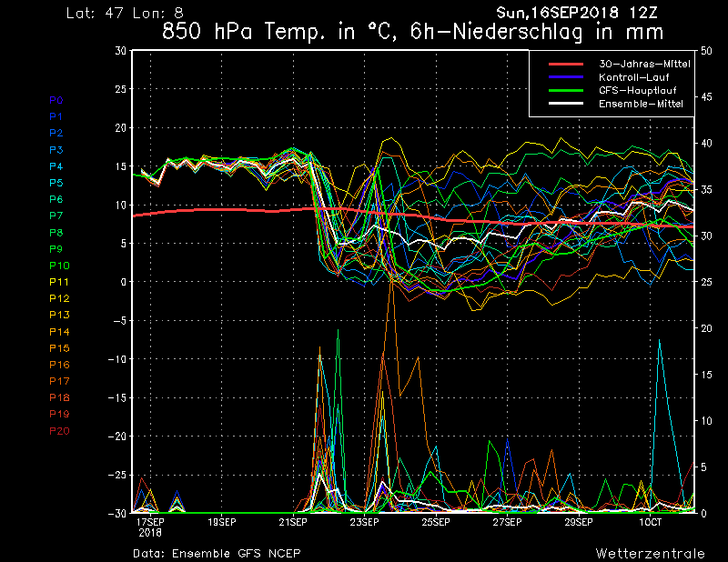Pick the P6 member label
This screenshot has height=562, width=728.
pyautogui.click(x=56, y=199)
